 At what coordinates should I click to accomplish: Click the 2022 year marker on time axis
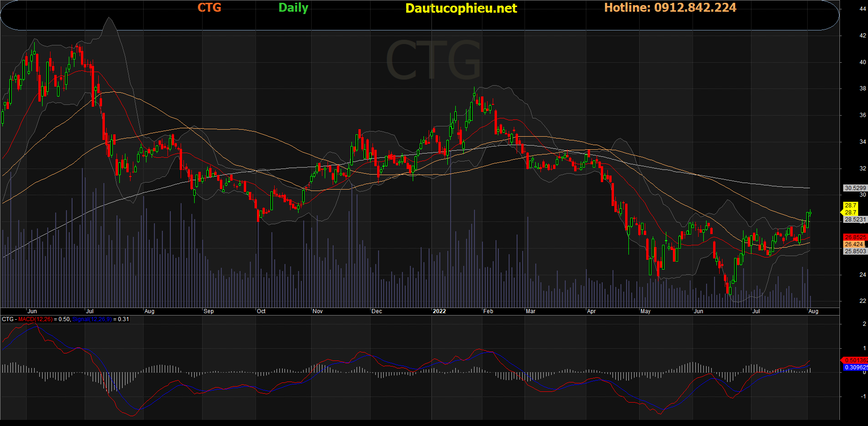pos(439,311)
